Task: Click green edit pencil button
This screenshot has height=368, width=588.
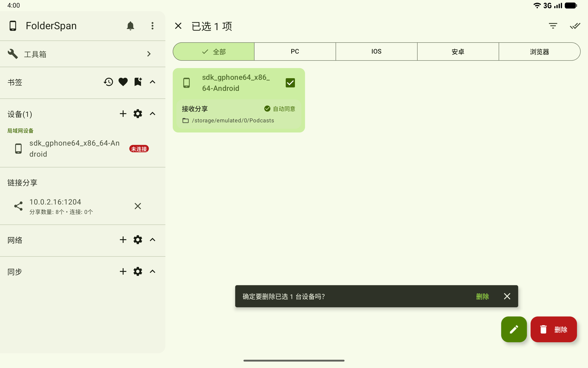Action: [514, 329]
